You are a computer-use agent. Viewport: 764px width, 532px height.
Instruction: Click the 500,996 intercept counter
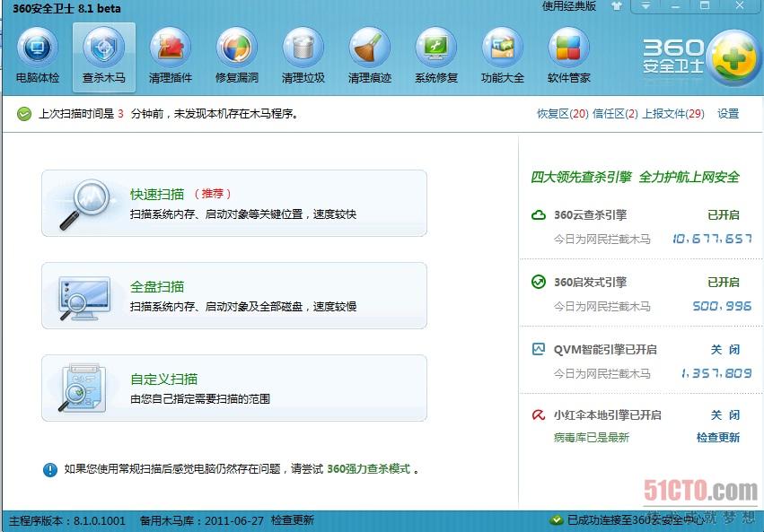722,306
